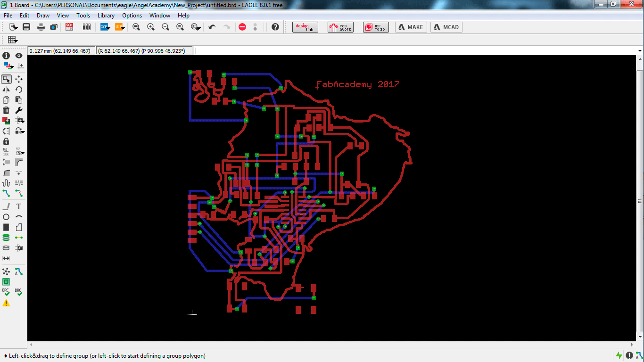Pick the Line draw tool

tap(6, 206)
